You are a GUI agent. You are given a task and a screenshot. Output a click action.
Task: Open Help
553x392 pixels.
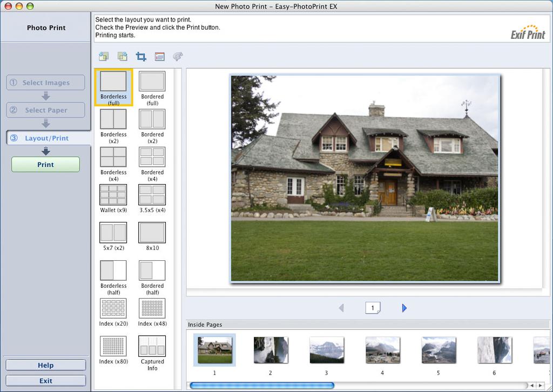coord(45,365)
